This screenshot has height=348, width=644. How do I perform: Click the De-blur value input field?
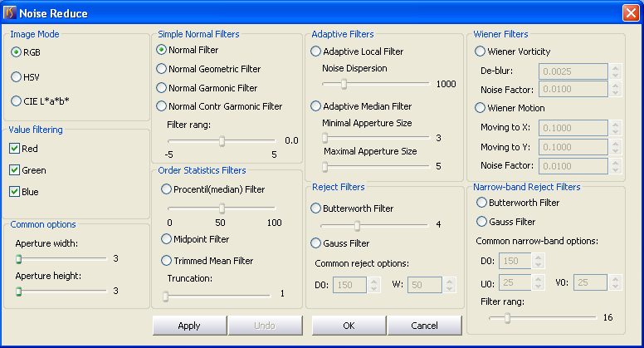pyautogui.click(x=573, y=71)
